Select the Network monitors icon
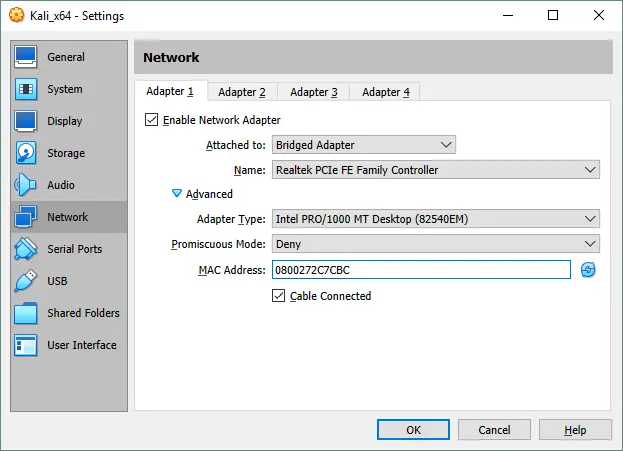The height and width of the screenshot is (451, 623). [x=26, y=217]
